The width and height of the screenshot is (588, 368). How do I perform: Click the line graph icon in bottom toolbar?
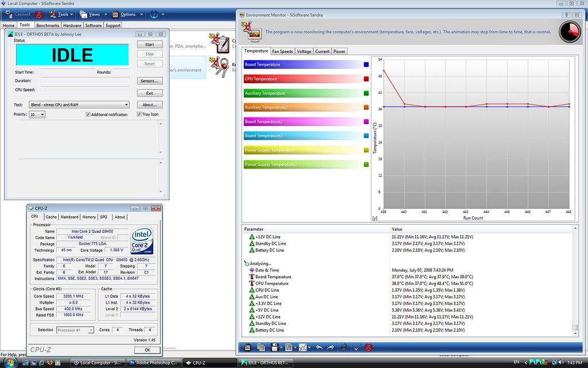point(303,347)
